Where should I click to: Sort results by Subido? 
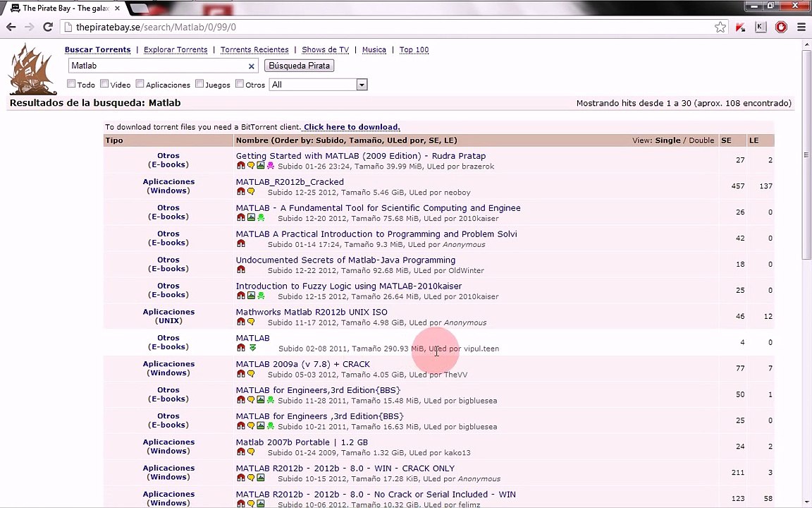coord(330,140)
